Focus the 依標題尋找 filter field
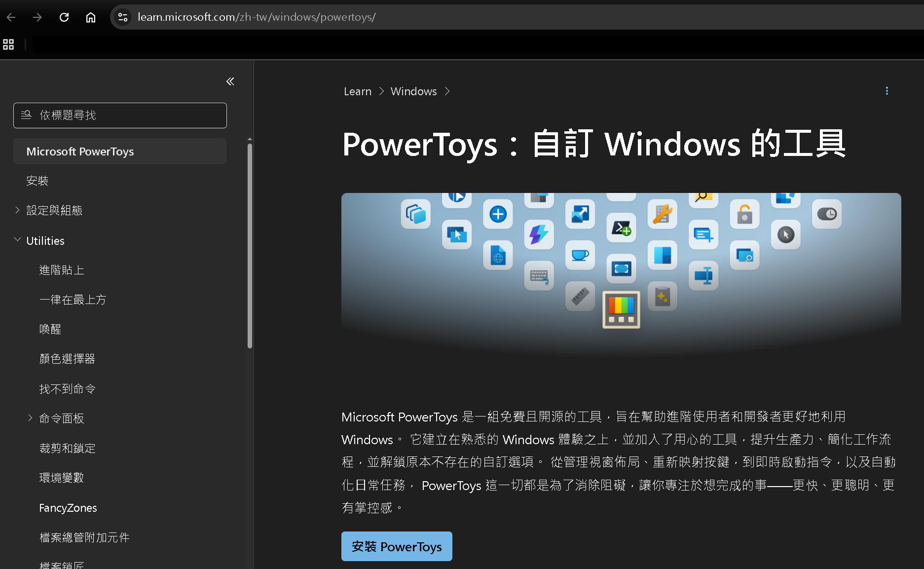 click(120, 115)
